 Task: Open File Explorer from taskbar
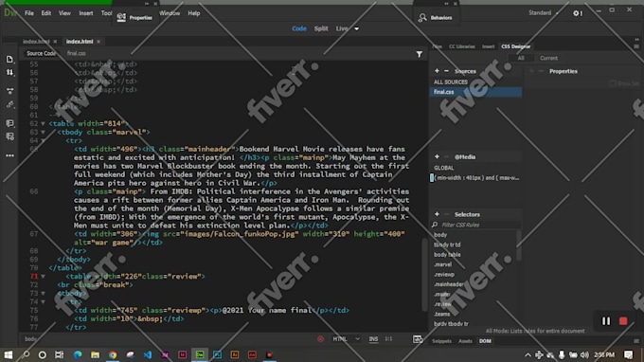coord(95,354)
